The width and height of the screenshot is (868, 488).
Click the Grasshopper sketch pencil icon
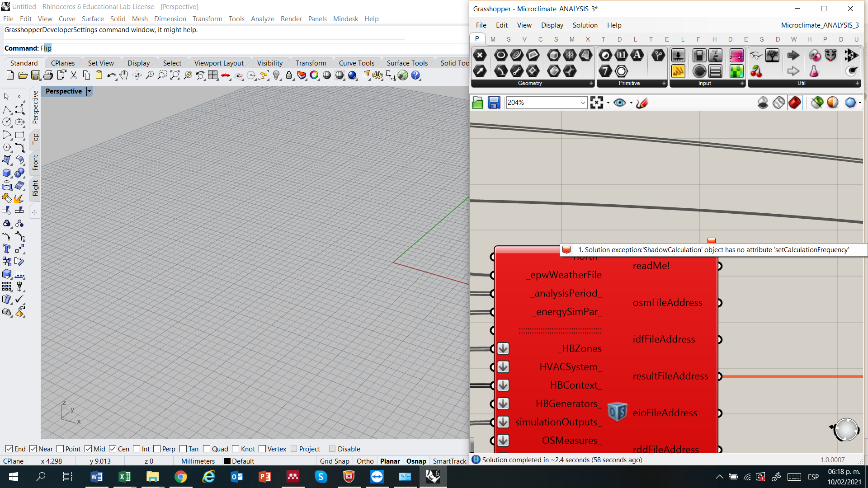click(x=642, y=103)
